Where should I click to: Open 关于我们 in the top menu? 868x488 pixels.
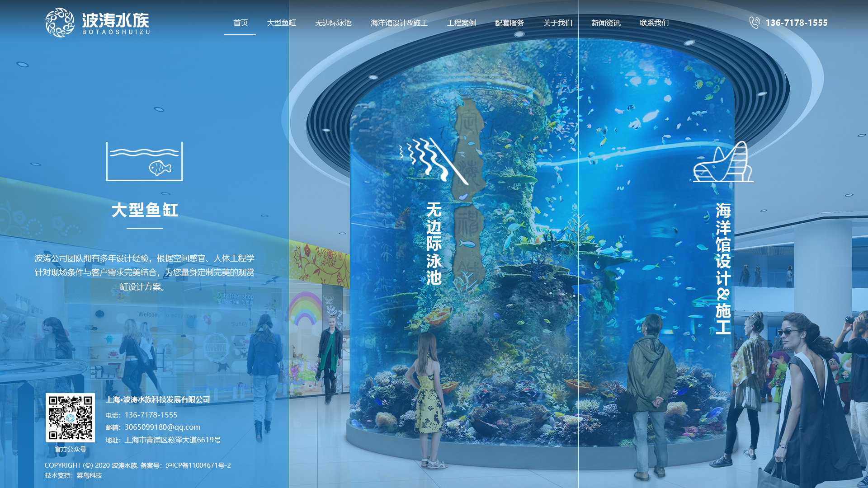(558, 23)
